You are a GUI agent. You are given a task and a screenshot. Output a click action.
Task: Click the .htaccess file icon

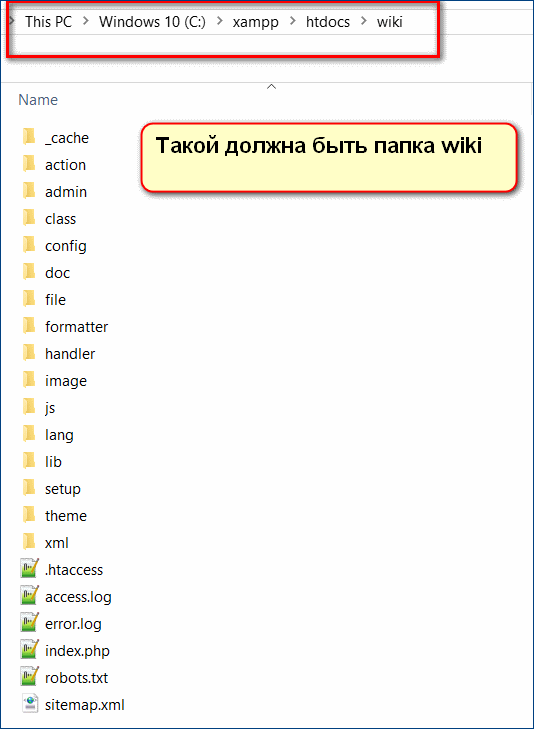29,569
